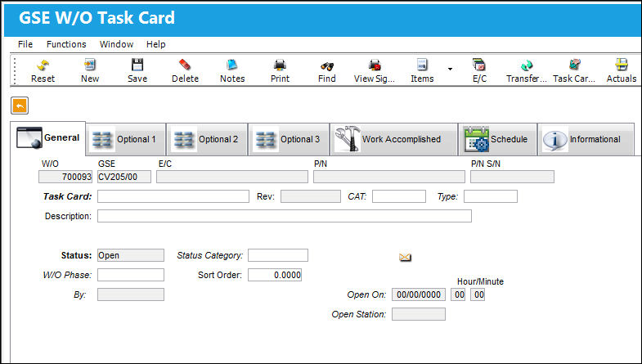642x364 pixels.
Task: Click the W/O field 700093
Action: pos(65,177)
